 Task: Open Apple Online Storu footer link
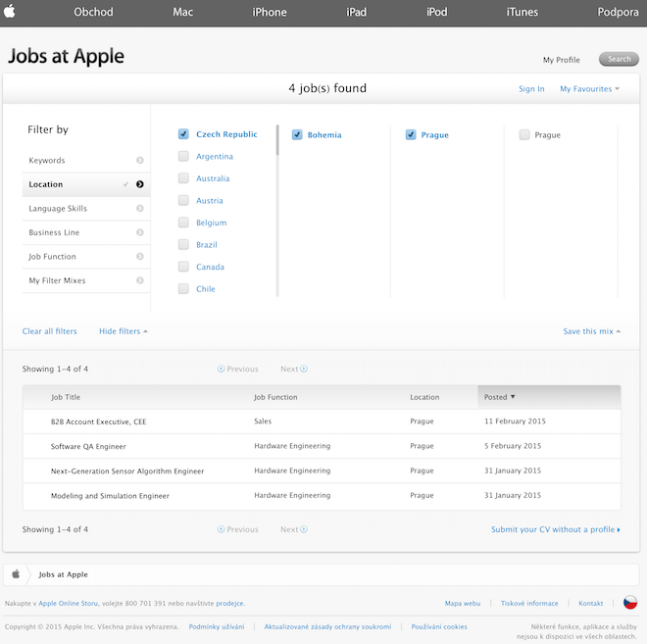(68, 603)
